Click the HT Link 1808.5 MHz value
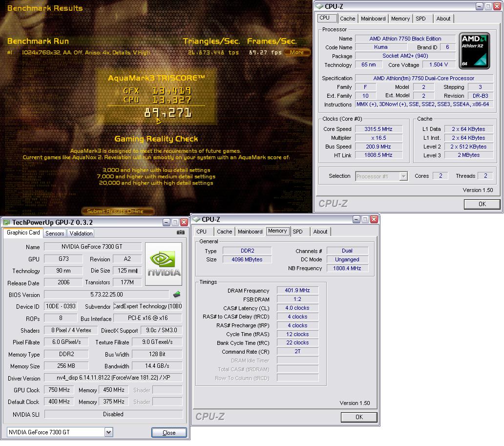Image resolution: width=504 pixels, height=446 pixels. point(378,155)
